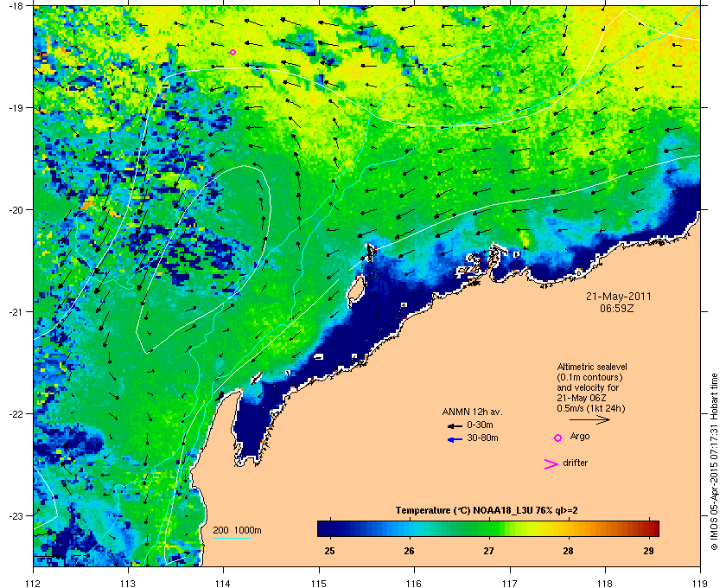This screenshot has height=588, width=726.
Task: Click the '21-May 06Z' legend line
Action: tap(582, 398)
